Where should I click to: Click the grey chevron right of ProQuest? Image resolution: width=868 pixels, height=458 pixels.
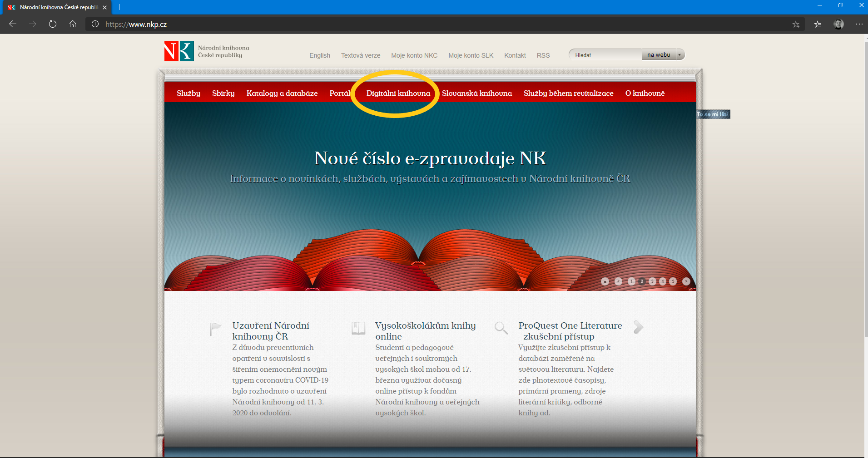[638, 327]
